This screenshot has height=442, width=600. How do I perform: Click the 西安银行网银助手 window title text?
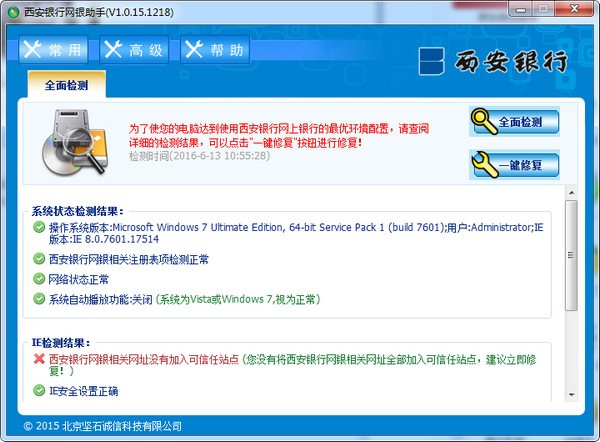[x=99, y=12]
